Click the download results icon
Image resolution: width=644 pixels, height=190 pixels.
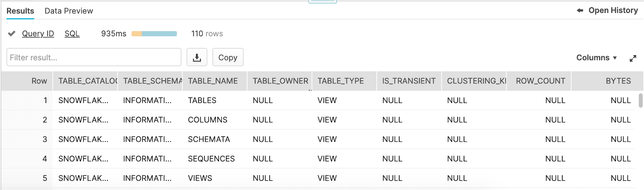197,58
